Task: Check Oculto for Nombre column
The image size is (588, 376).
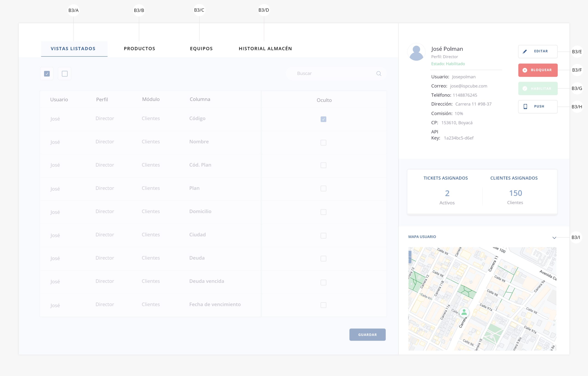Action: [x=323, y=143]
